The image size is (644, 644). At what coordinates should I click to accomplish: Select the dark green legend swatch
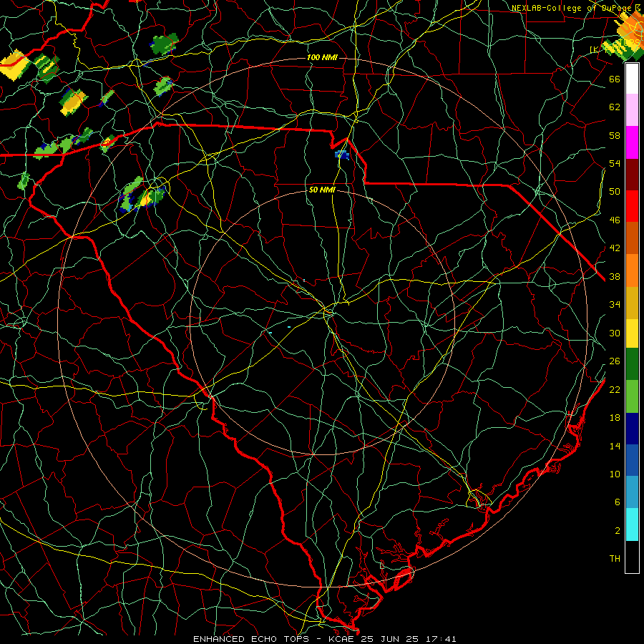tap(632, 364)
